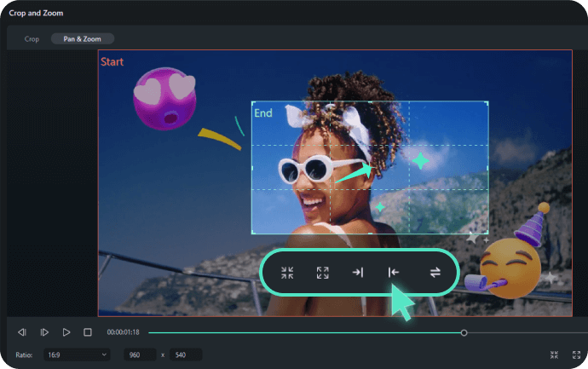
Task: Click the width field showing 960
Action: [140, 355]
